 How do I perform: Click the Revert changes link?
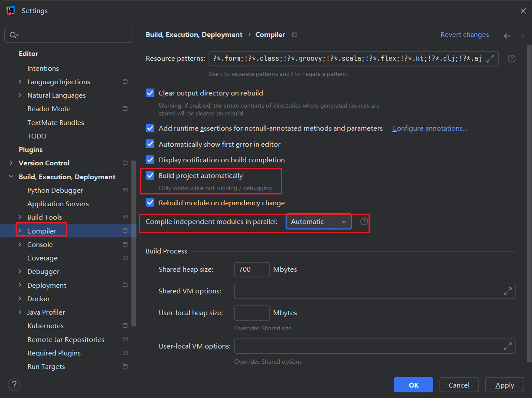[465, 35]
